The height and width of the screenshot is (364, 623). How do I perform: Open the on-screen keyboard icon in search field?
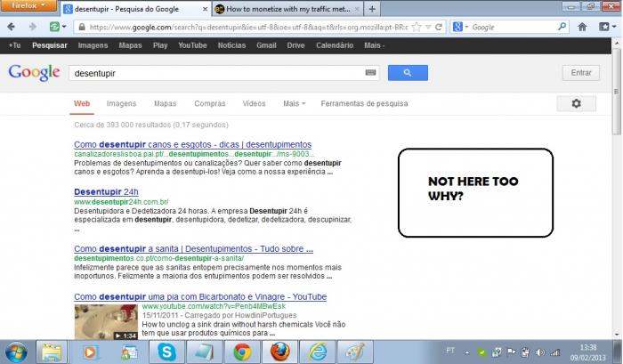pyautogui.click(x=370, y=73)
